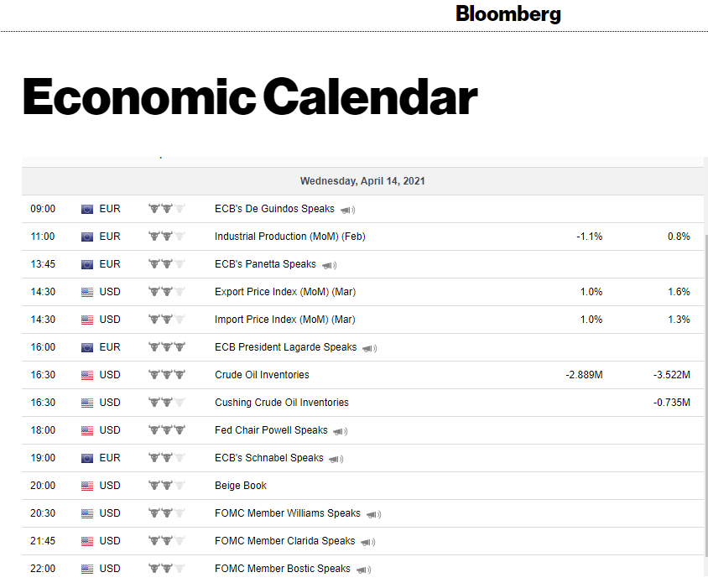Open the Cushing Crude Oil Inventories event

(281, 403)
